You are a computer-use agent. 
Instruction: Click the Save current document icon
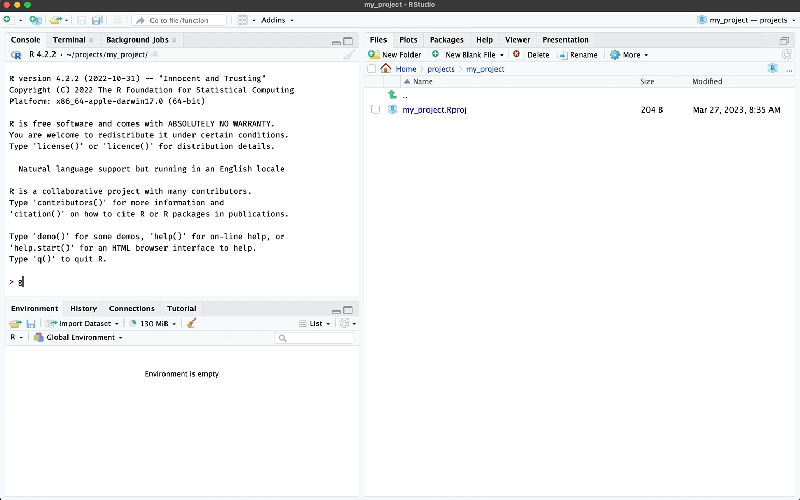[x=81, y=20]
